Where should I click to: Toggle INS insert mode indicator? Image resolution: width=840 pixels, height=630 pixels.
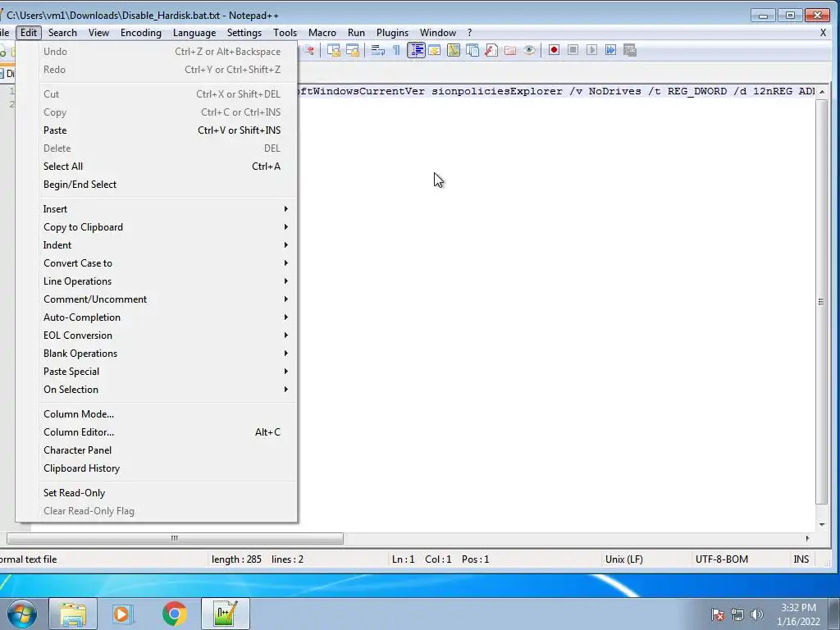[x=801, y=559]
